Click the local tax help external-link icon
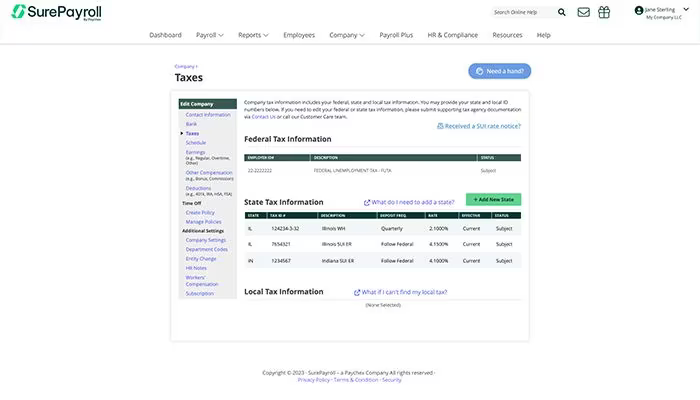This screenshot has width=700, height=400. [x=357, y=293]
